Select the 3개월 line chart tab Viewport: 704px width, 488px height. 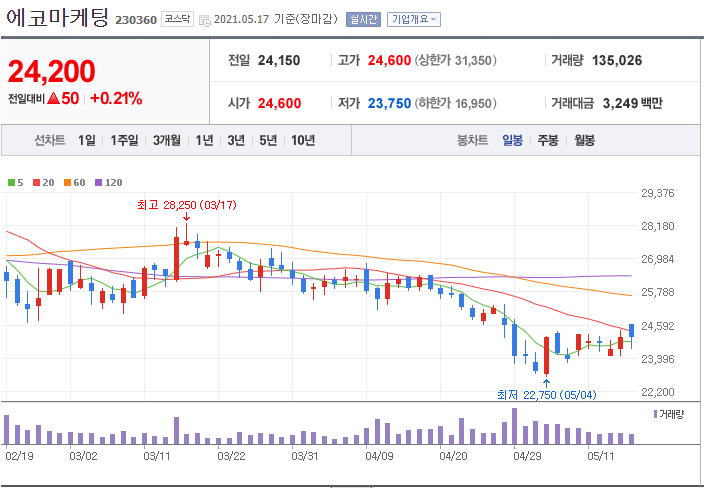(167, 141)
